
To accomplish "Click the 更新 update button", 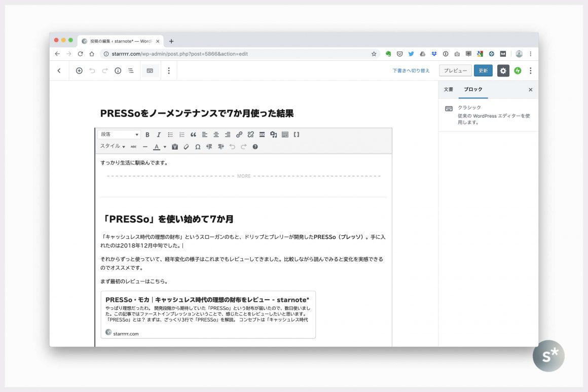I will tap(483, 71).
